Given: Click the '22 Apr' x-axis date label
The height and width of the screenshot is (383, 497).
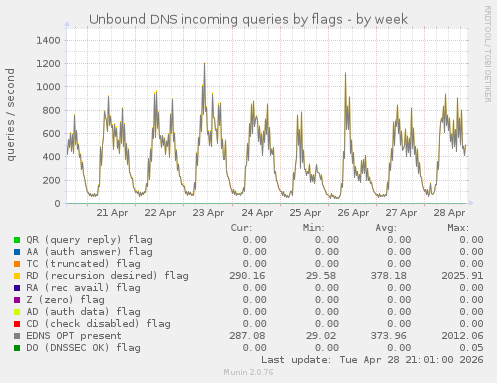Looking at the screenshot, I should pos(160,213).
